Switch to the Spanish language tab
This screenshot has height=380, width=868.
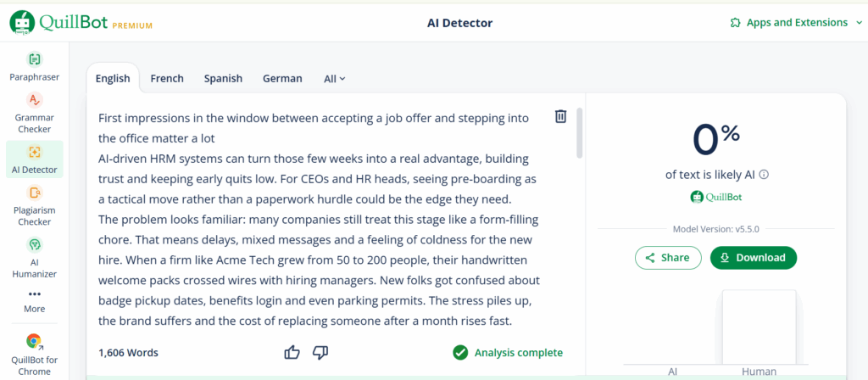223,79
